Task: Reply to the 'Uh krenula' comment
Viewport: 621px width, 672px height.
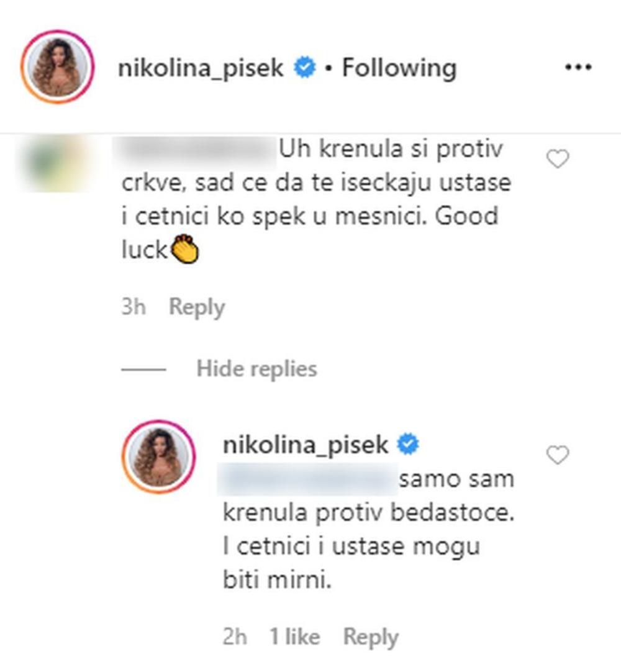Action: coord(197,307)
